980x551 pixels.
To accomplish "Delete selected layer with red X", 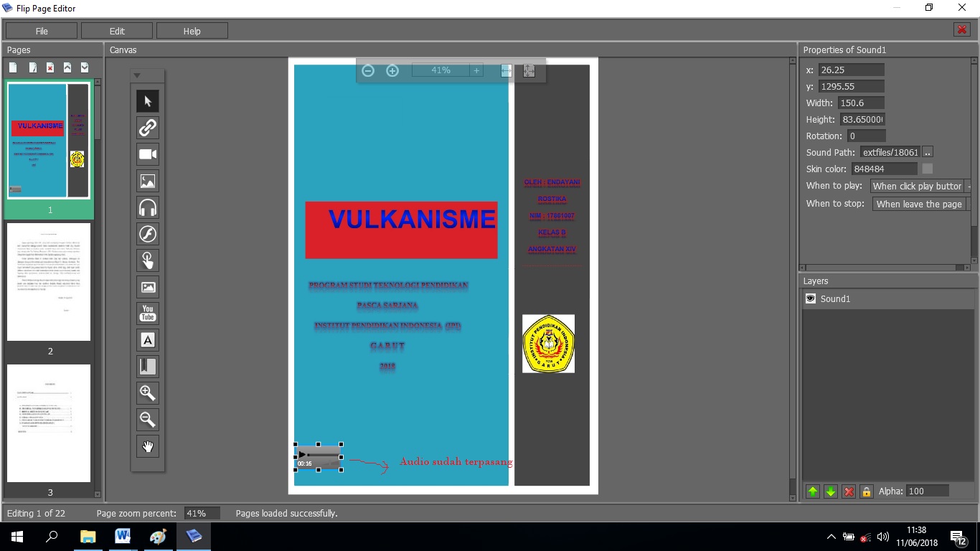I will pos(849,491).
